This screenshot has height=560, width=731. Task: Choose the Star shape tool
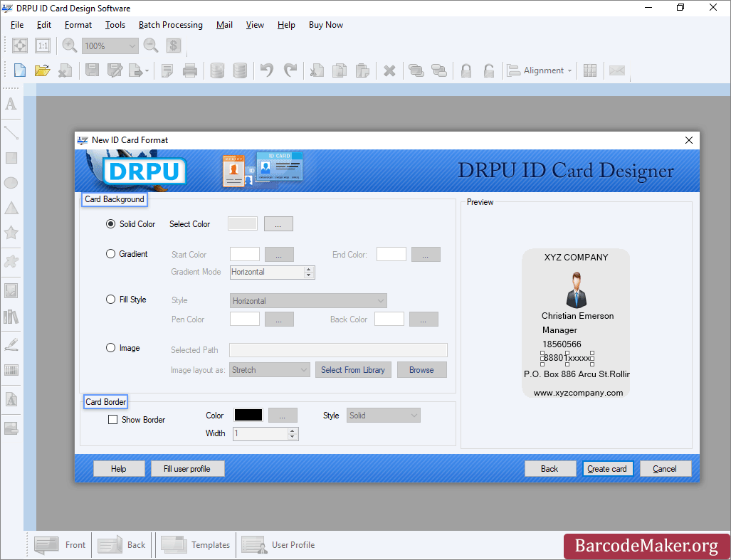click(x=11, y=233)
